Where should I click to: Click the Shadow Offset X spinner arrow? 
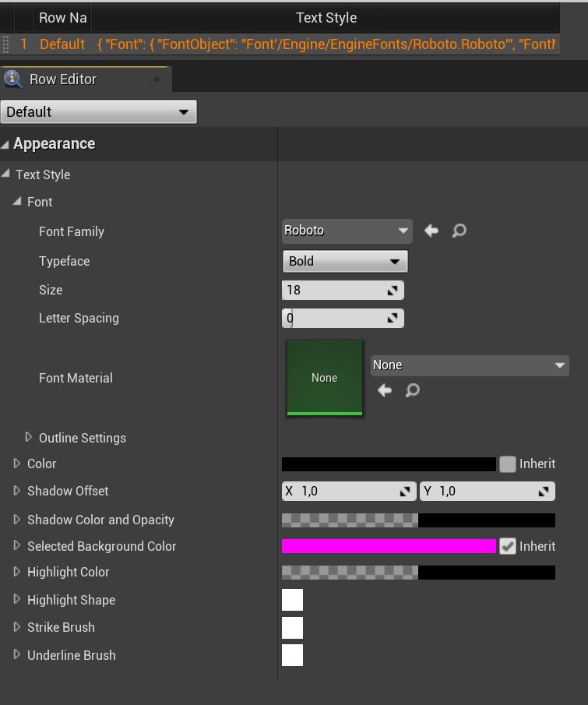coord(405,492)
